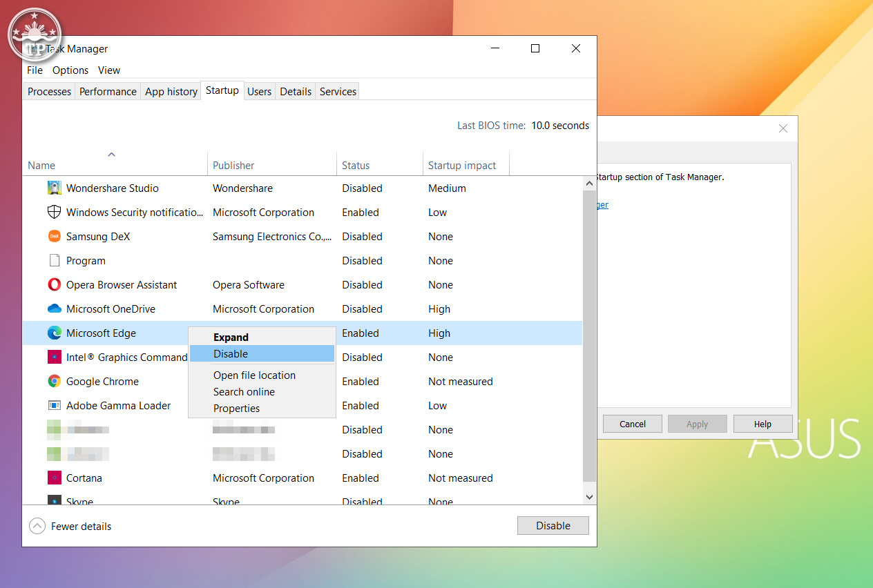This screenshot has width=873, height=588.
Task: Click Cancel in the background dialog
Action: [633, 424]
